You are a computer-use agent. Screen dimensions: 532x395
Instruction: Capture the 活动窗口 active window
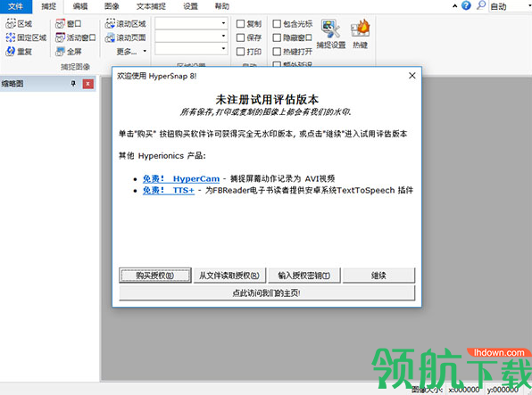point(75,37)
